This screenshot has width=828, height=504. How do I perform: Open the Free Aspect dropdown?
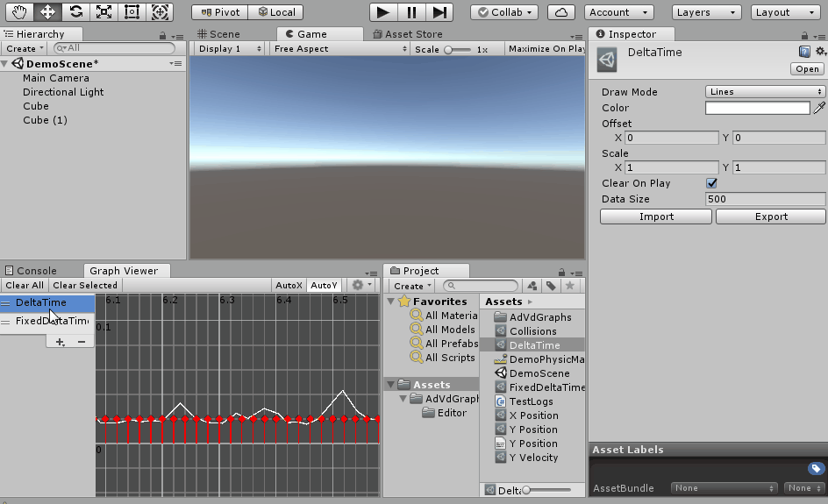point(339,48)
